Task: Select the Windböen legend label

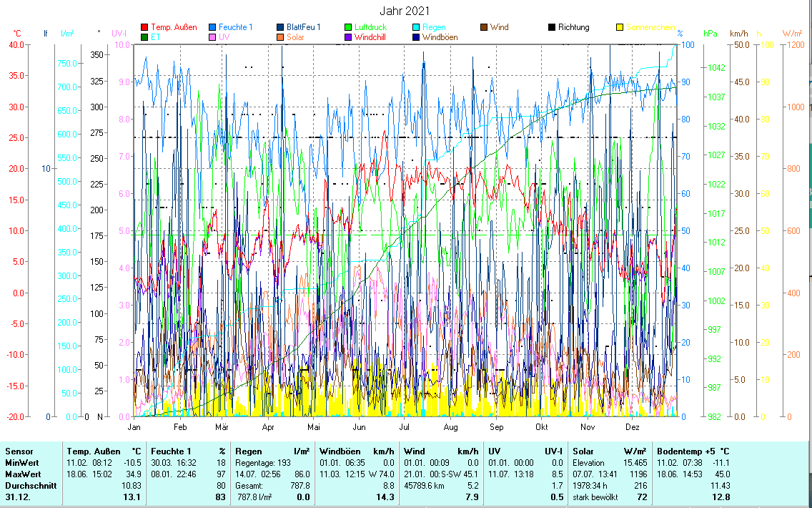Action: [440, 37]
